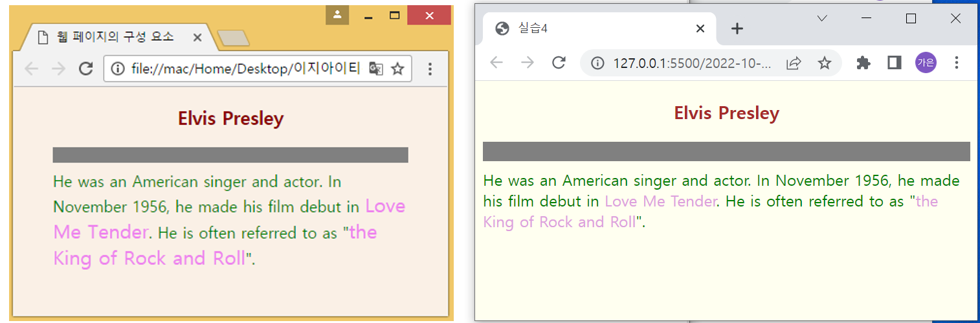Bookmark star in right Chrome window
This screenshot has width=980, height=323.
(x=824, y=63)
